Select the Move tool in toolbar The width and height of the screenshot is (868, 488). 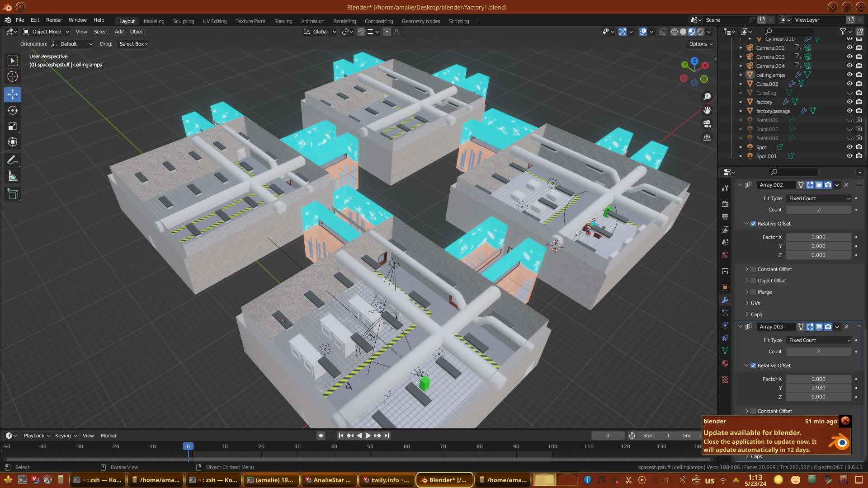(x=13, y=94)
